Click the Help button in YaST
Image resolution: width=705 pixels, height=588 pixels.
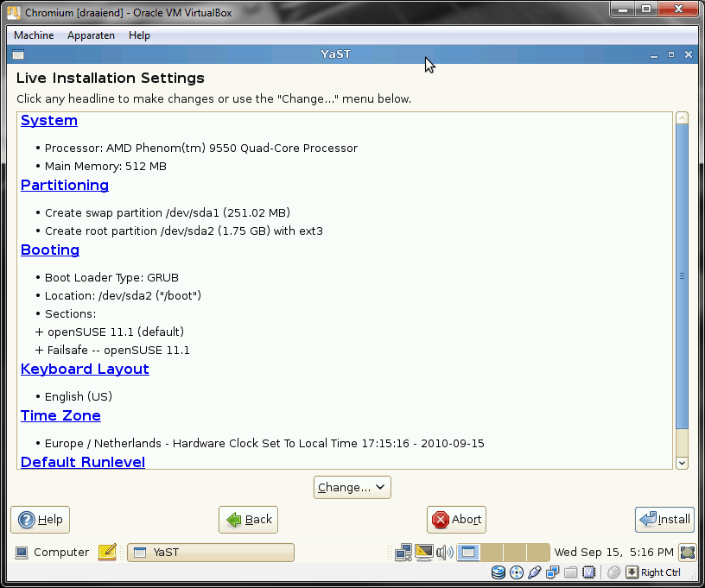40,520
